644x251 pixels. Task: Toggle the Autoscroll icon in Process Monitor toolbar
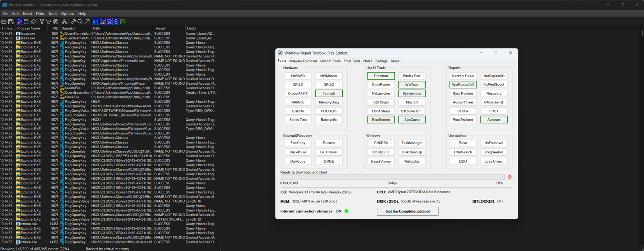26,21
